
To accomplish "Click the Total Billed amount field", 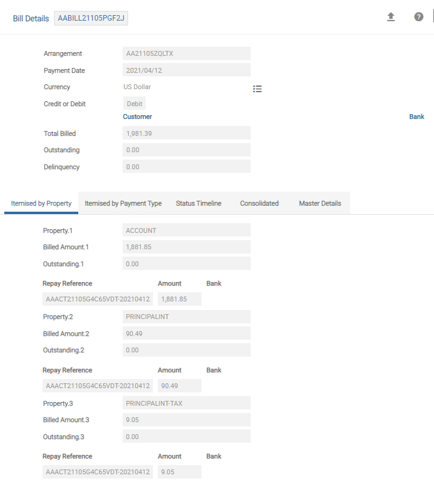I will (x=186, y=133).
